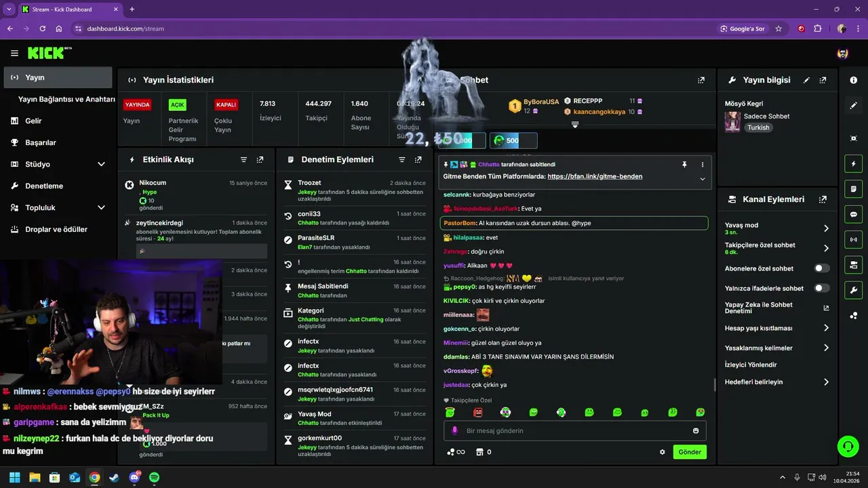Click İzleyici Yönlendir
Image resolution: width=868 pixels, height=488 pixels.
click(752, 365)
